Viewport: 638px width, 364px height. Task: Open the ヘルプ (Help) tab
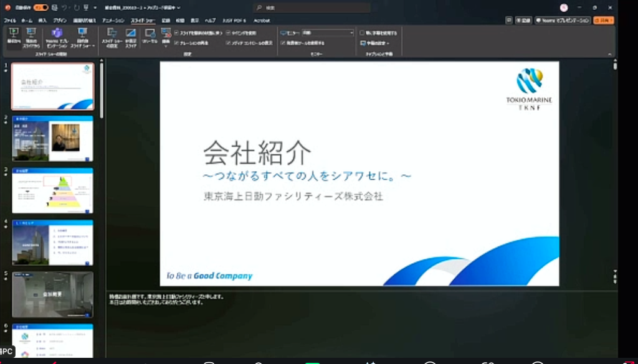coord(211,21)
